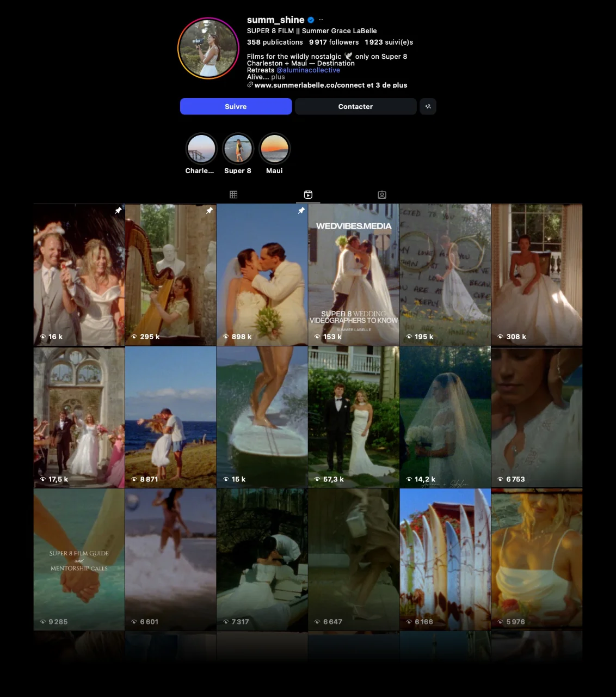Expand the bio with "plus"

(278, 77)
